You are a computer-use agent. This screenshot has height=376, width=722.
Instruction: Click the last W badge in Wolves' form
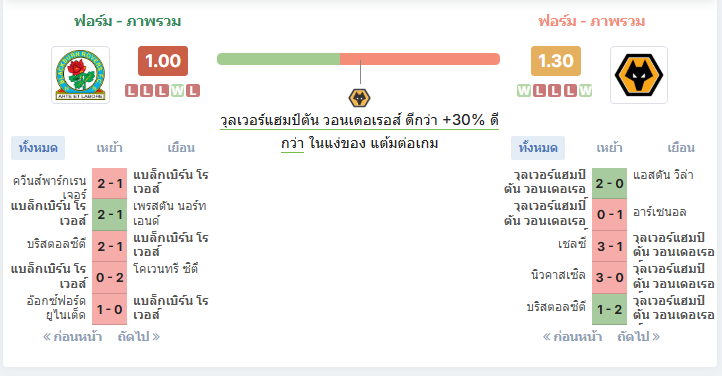click(x=585, y=91)
